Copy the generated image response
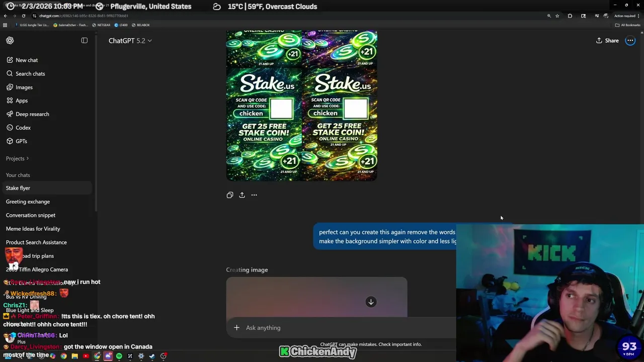 pyautogui.click(x=230, y=195)
